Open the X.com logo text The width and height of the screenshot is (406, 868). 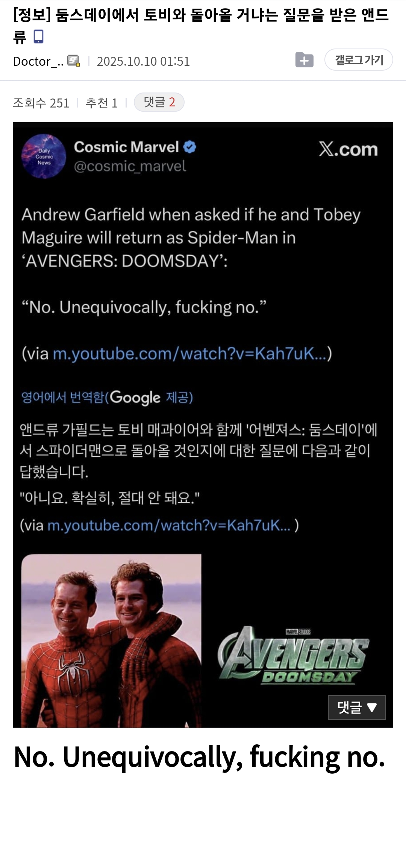click(348, 149)
